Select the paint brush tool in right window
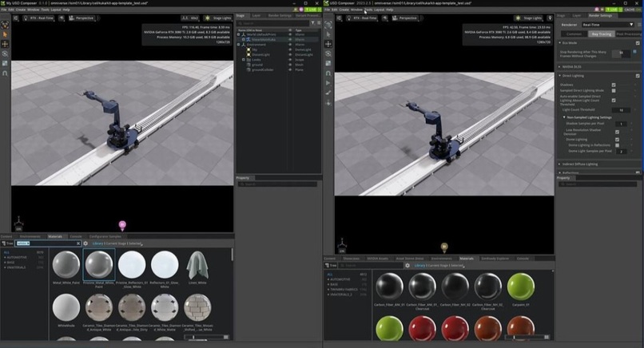This screenshot has width=644, height=348. coord(328,93)
